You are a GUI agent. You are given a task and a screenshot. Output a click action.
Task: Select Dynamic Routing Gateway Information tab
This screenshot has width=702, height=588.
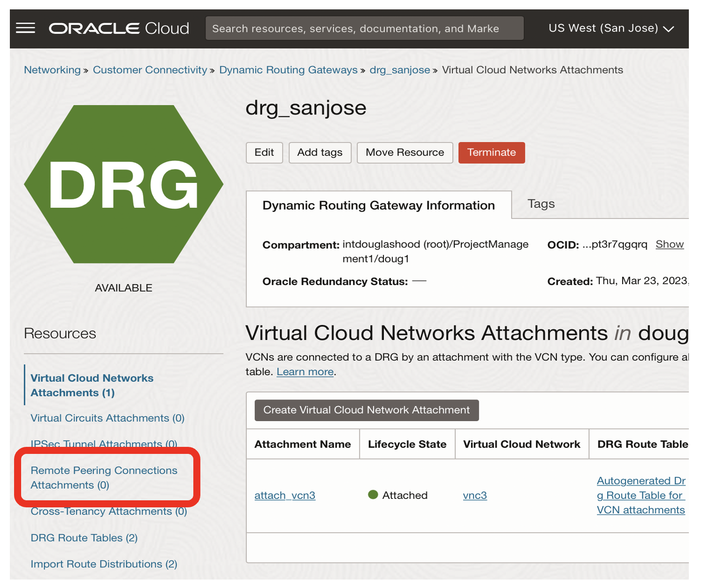[x=379, y=205]
